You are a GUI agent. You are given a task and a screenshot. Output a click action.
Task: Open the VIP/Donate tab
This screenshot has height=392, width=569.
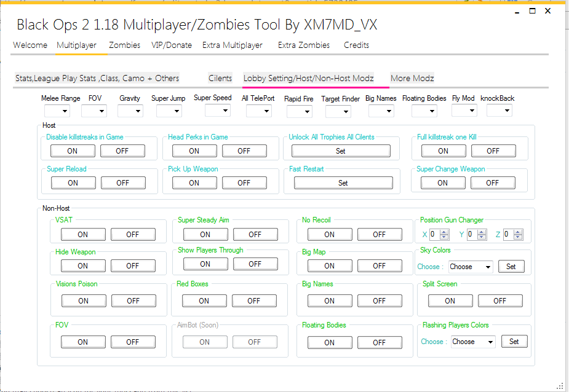172,45
